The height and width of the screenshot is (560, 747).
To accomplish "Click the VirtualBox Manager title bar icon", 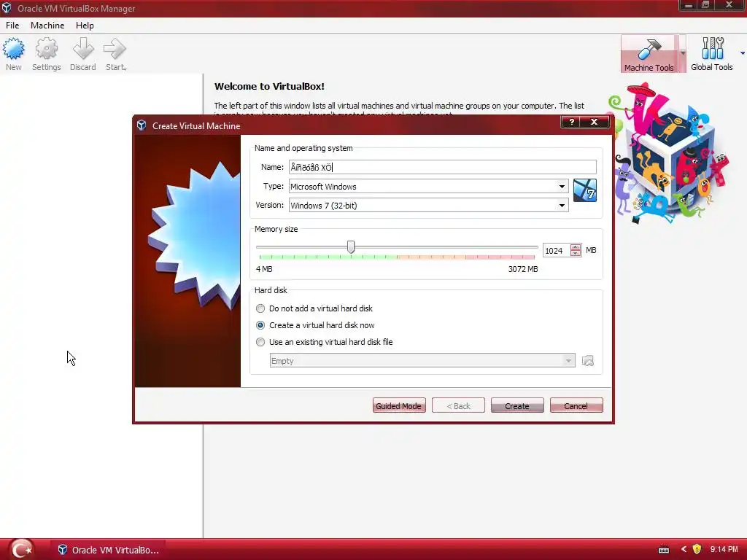I will pos(6,8).
